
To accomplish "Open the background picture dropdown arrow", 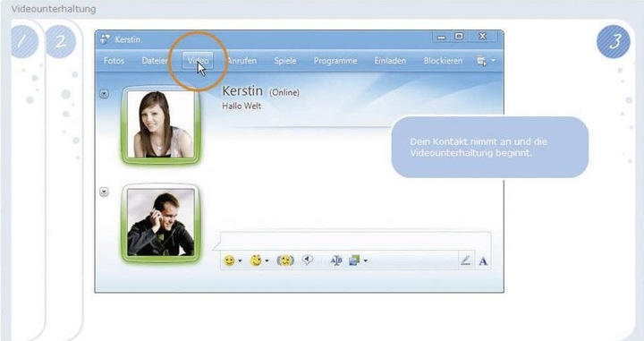I will (x=366, y=260).
